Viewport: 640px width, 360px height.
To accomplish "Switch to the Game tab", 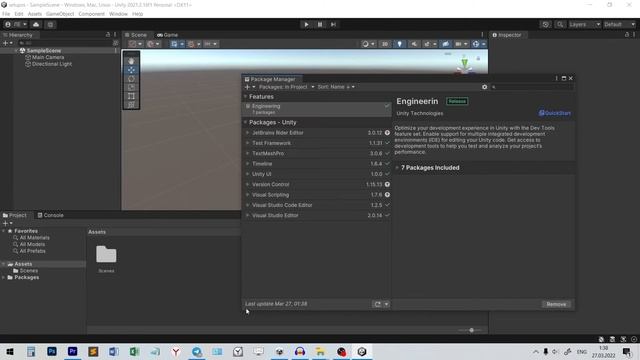I will point(167,35).
